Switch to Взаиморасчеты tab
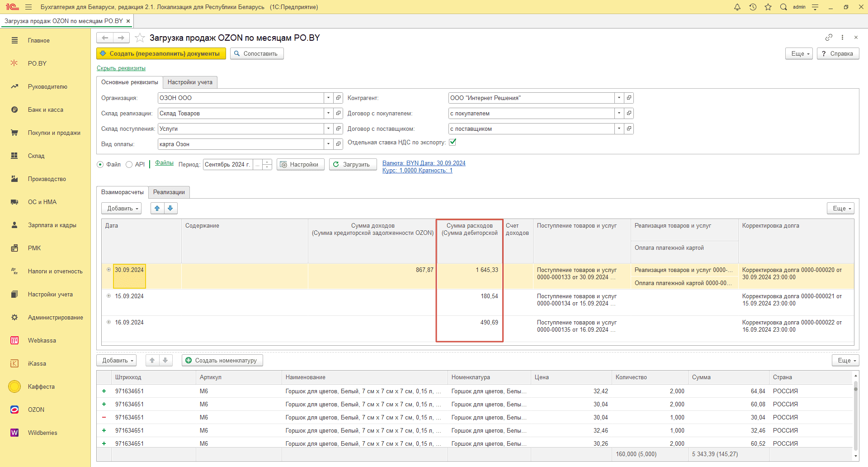868x467 pixels. point(123,192)
